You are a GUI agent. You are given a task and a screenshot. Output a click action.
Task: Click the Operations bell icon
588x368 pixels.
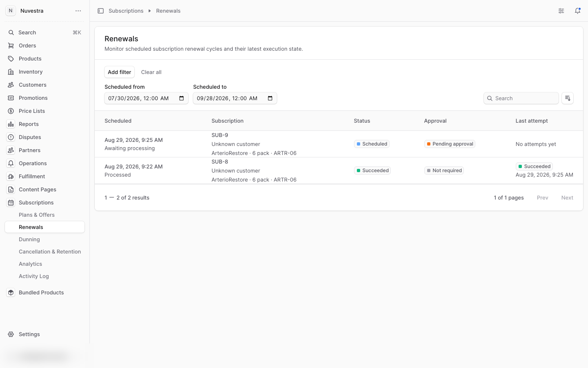click(x=11, y=163)
